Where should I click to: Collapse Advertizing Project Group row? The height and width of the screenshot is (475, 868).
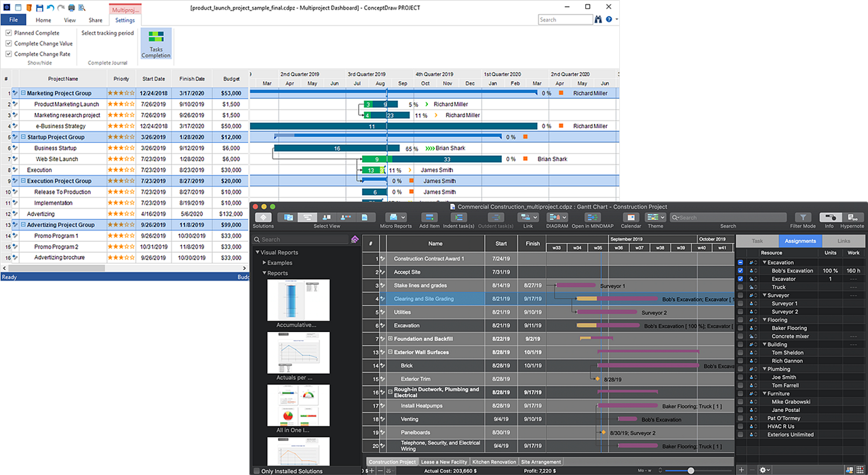tap(23, 225)
